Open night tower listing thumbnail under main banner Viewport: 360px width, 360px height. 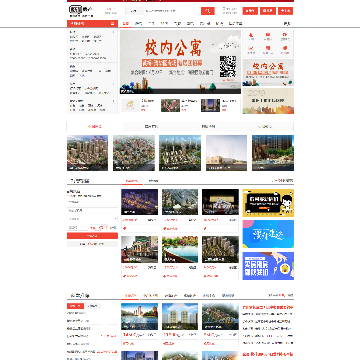210,105
